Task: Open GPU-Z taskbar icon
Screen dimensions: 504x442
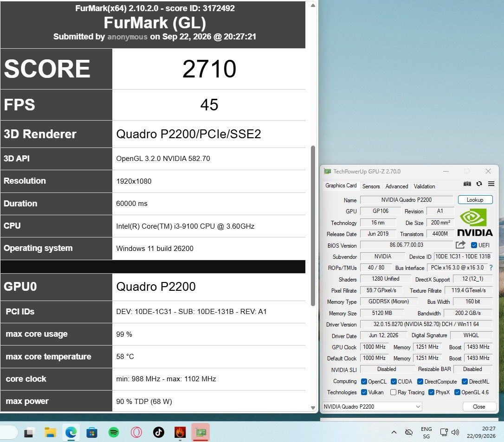Action: (201, 433)
